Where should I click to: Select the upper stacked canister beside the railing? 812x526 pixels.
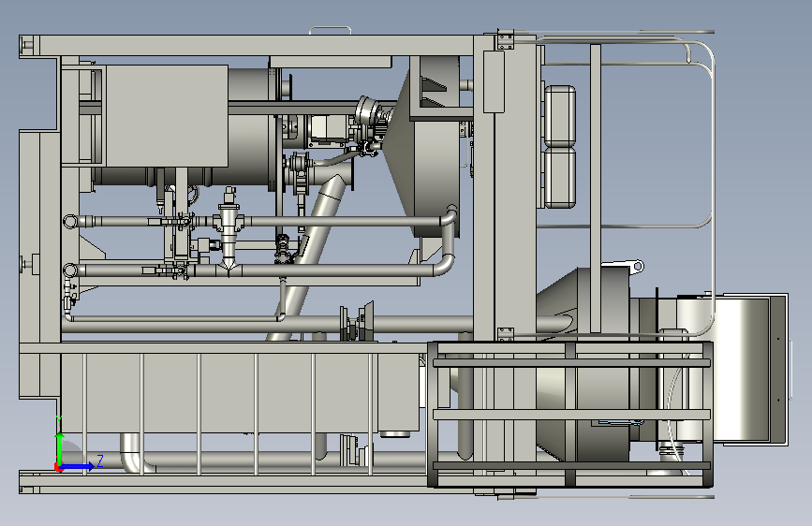[560, 116]
